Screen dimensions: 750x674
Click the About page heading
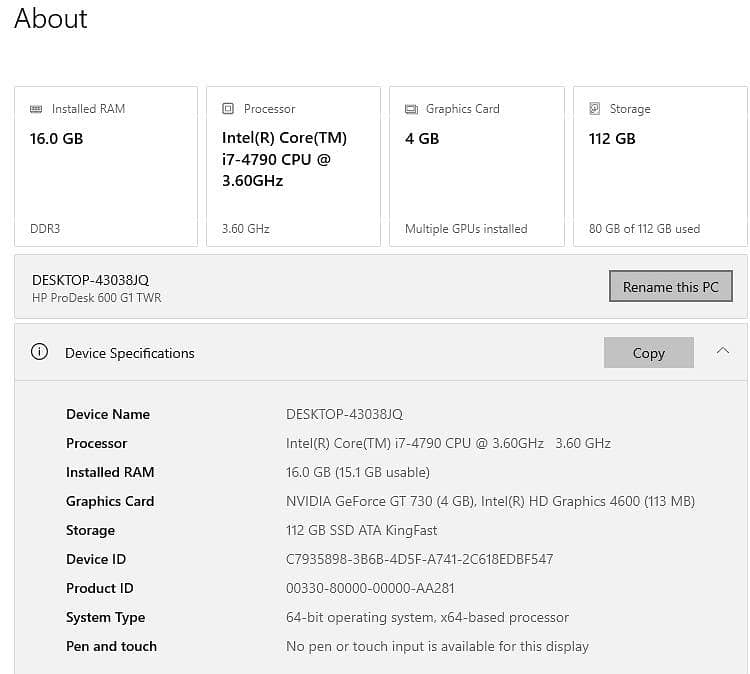[x=51, y=19]
